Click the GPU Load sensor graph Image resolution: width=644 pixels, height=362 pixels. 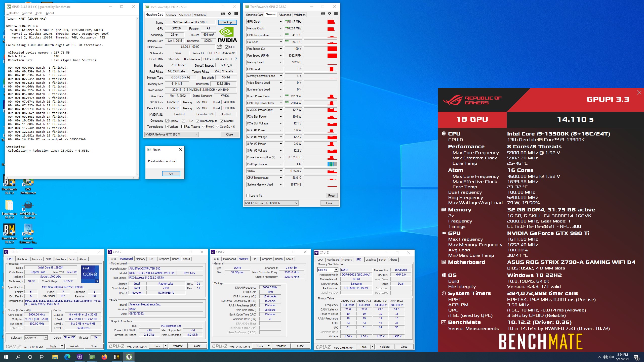pos(320,69)
